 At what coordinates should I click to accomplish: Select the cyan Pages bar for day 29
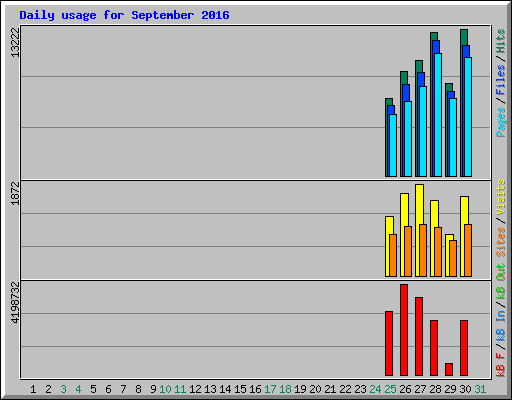click(453, 137)
